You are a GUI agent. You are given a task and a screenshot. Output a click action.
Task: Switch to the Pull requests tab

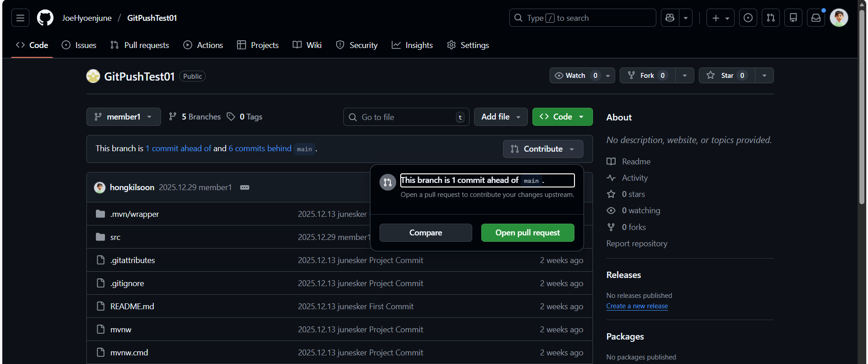(140, 45)
